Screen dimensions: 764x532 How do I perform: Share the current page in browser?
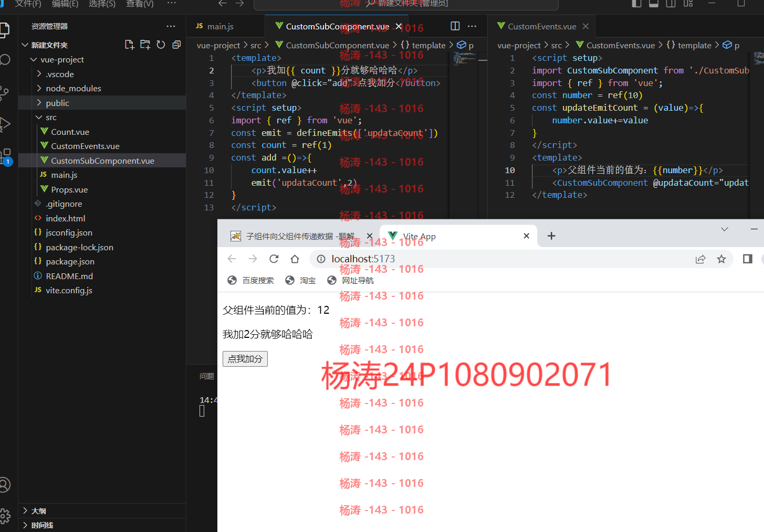[x=700, y=259]
